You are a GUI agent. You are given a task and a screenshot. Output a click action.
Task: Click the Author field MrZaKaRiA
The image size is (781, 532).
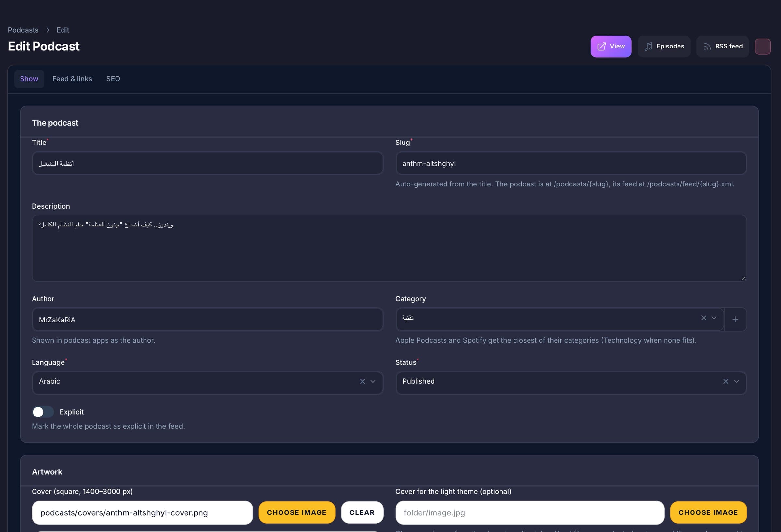(x=207, y=319)
